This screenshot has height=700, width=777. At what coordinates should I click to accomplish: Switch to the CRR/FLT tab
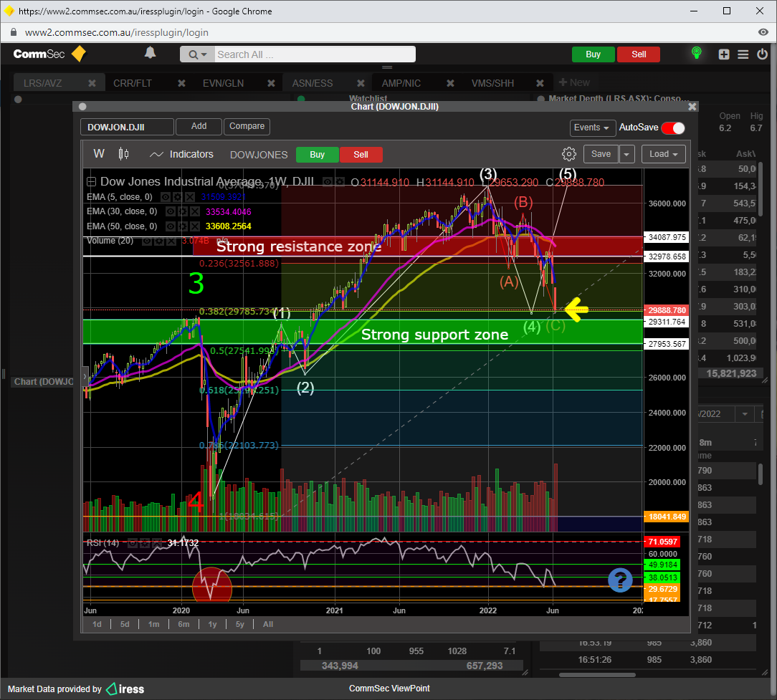[x=133, y=83]
